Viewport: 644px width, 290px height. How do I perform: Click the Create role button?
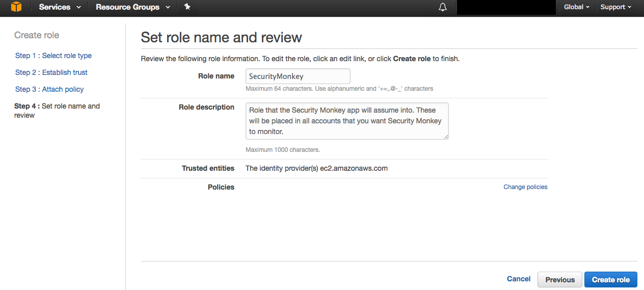click(x=611, y=279)
